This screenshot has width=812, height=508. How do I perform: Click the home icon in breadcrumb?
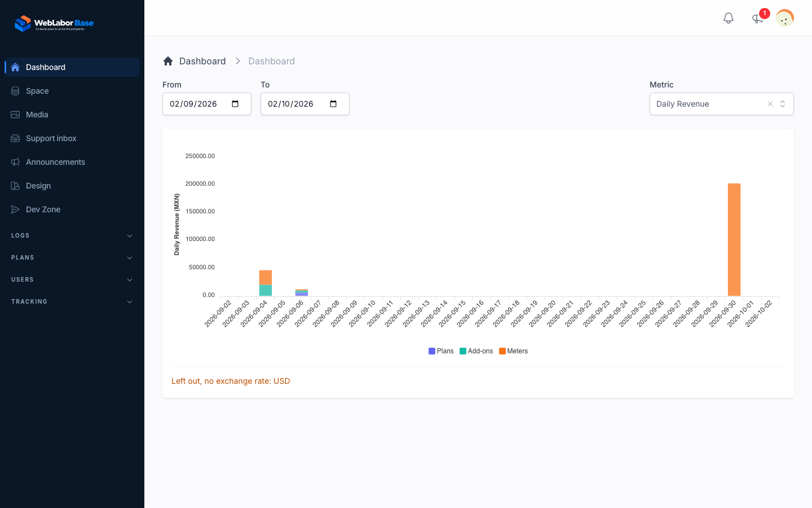point(168,61)
